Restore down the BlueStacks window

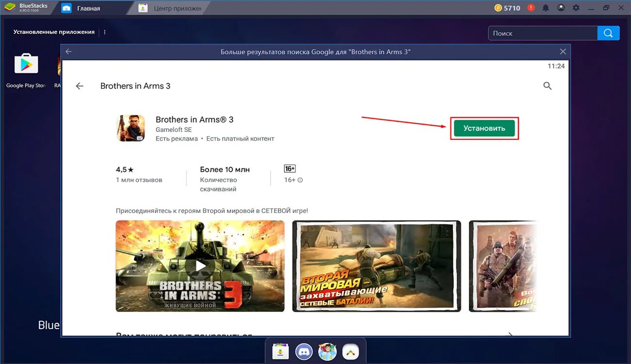coord(606,8)
